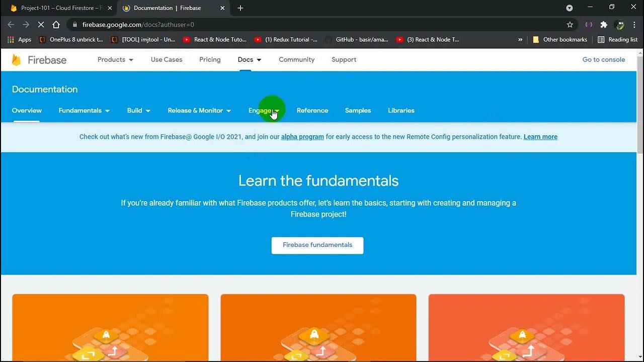Click the alpha program link
Image resolution: width=644 pixels, height=362 pixels.
[x=302, y=137]
